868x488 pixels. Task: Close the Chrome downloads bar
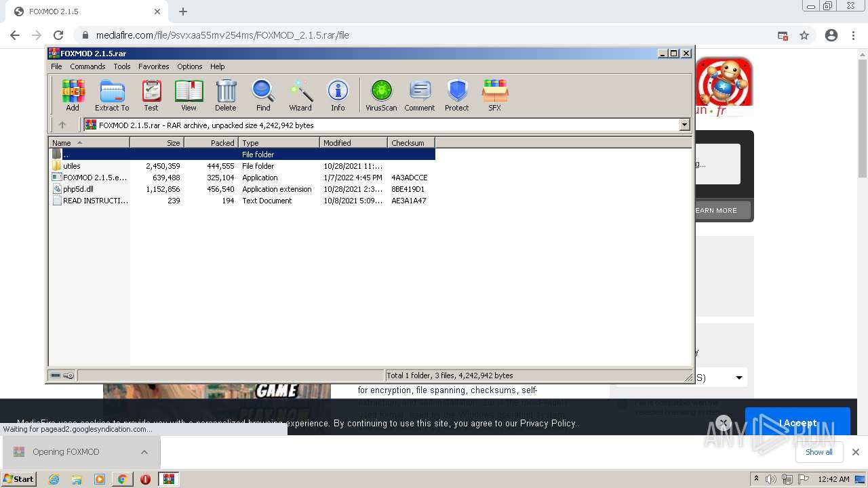tap(855, 452)
